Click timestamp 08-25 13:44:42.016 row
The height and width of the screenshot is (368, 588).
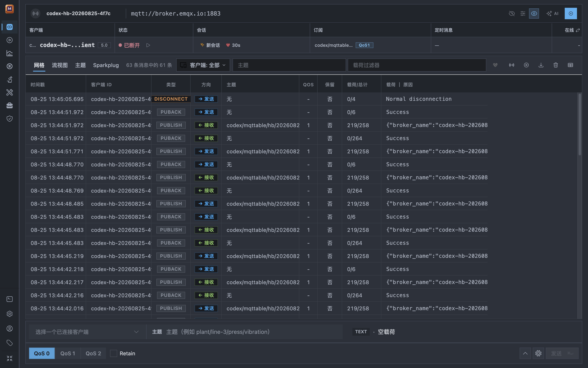(57, 308)
